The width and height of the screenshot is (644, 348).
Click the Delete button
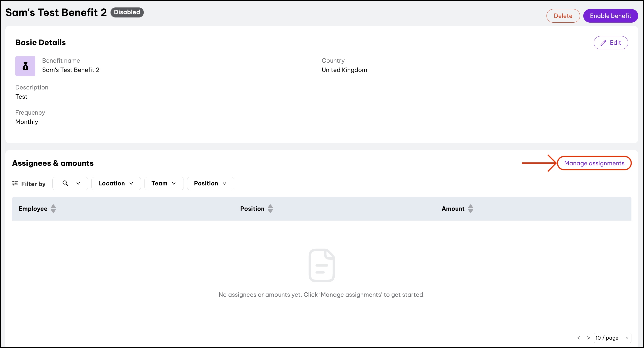point(563,16)
